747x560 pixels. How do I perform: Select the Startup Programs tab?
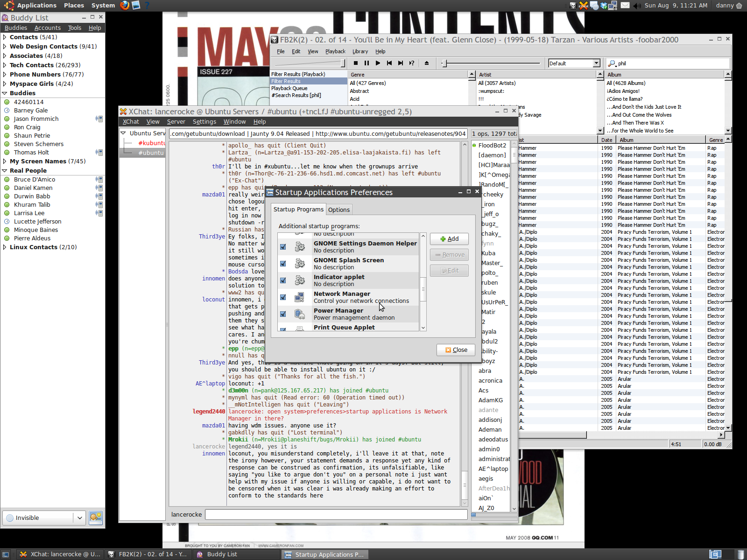click(298, 209)
